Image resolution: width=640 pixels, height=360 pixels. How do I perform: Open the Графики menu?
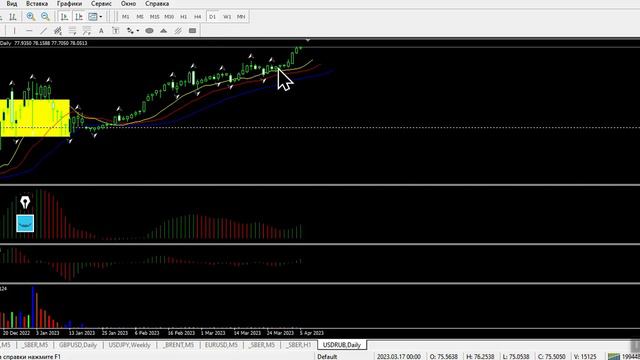[x=69, y=4]
